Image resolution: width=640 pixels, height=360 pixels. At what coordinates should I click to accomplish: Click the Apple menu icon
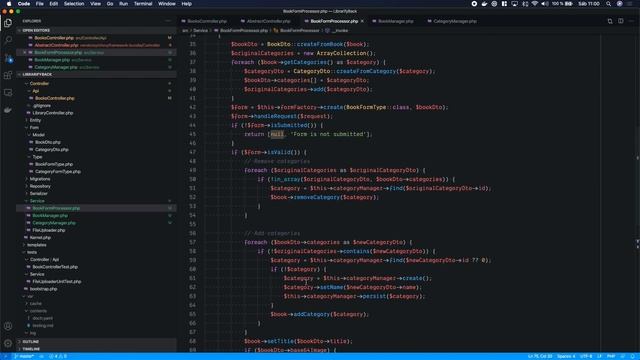pyautogui.click(x=9, y=4)
